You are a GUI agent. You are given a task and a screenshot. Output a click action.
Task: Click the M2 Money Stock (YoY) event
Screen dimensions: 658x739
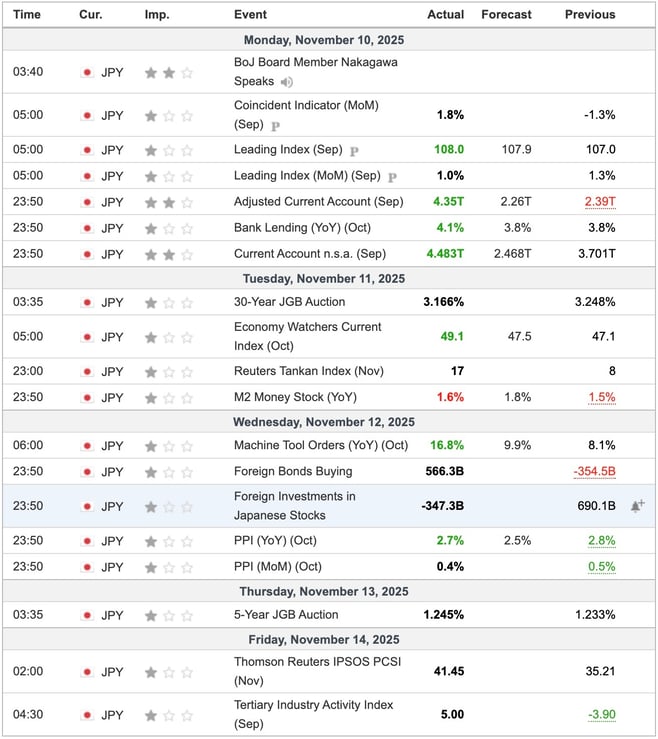point(295,398)
